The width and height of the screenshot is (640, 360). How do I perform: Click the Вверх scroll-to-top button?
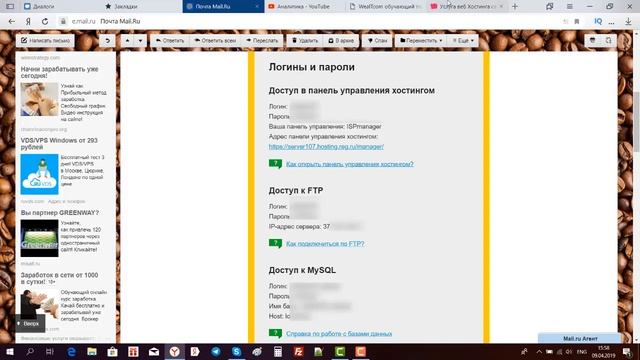(x=29, y=323)
